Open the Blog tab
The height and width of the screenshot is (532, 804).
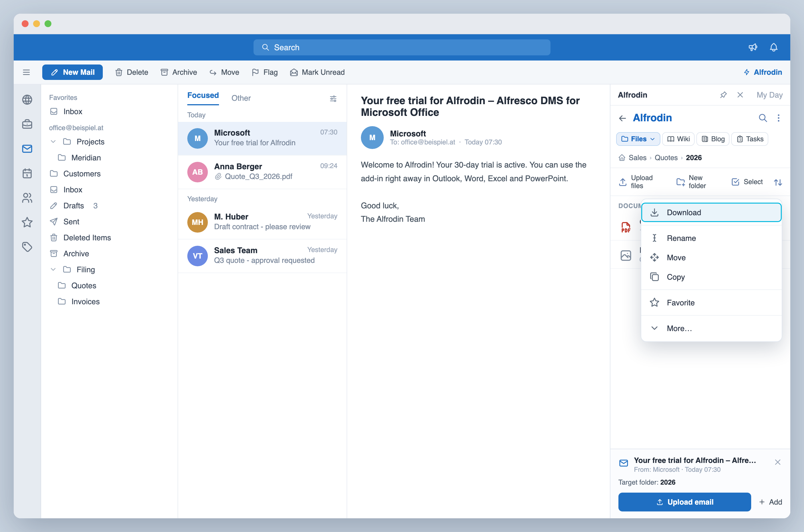[713, 139]
